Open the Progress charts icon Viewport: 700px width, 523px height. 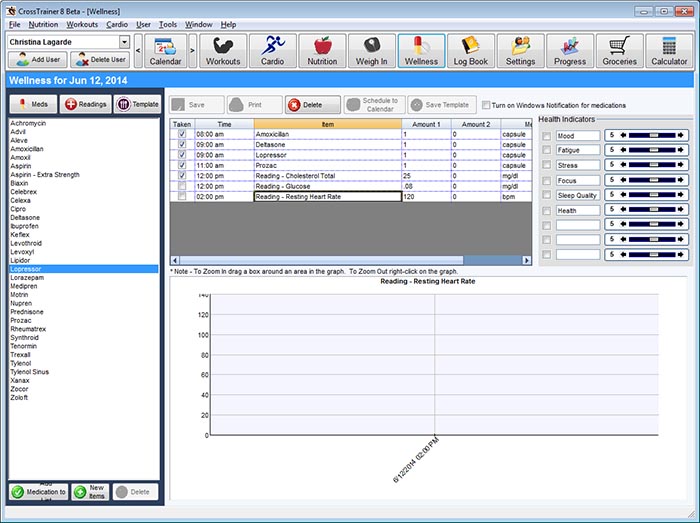[x=570, y=51]
